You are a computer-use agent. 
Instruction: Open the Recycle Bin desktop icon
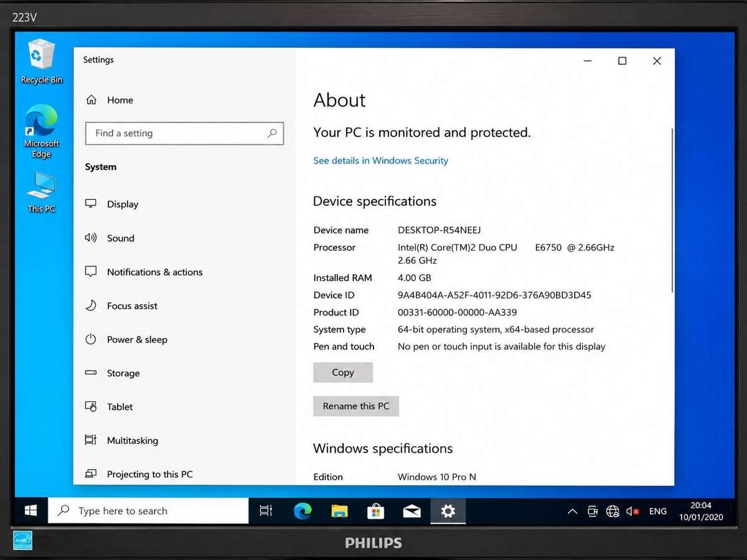pos(42,61)
